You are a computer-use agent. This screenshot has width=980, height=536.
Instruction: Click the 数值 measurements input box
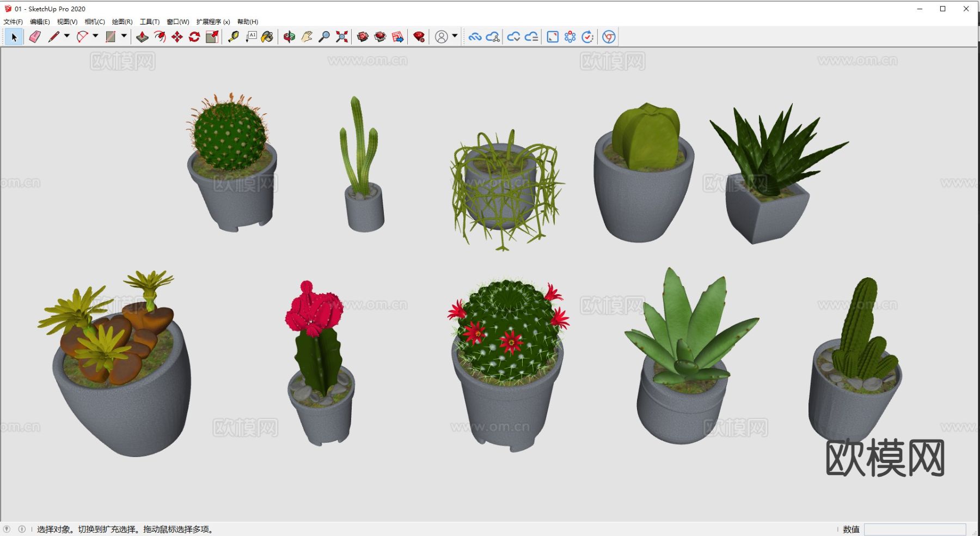click(x=915, y=529)
